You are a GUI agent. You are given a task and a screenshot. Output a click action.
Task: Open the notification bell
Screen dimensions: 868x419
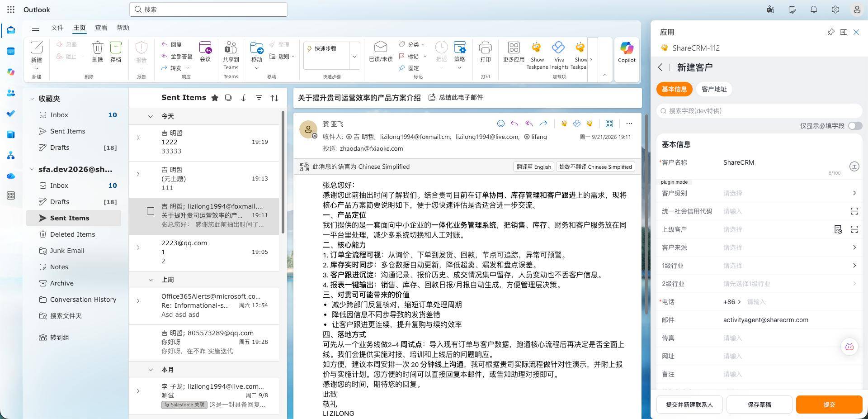(813, 10)
